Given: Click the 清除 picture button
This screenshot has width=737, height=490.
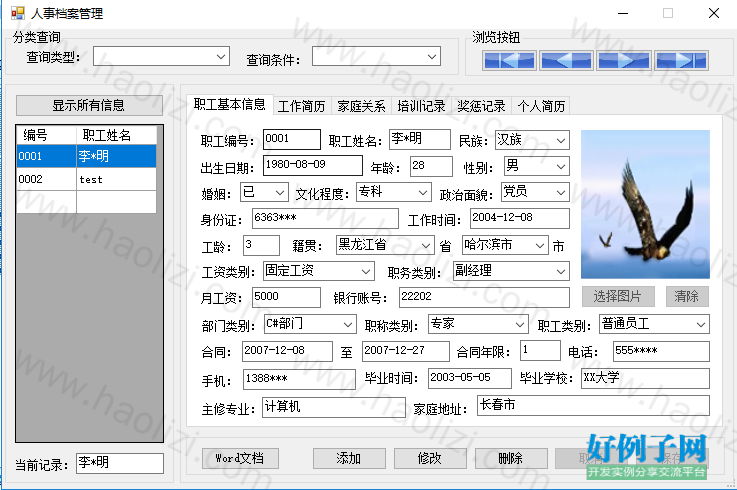Looking at the screenshot, I should pos(687,296).
